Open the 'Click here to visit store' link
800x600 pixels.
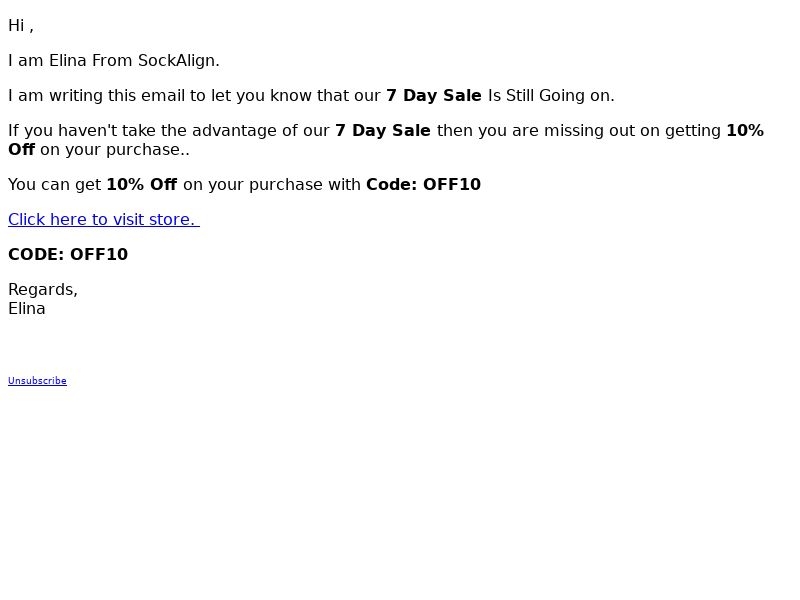click(104, 219)
